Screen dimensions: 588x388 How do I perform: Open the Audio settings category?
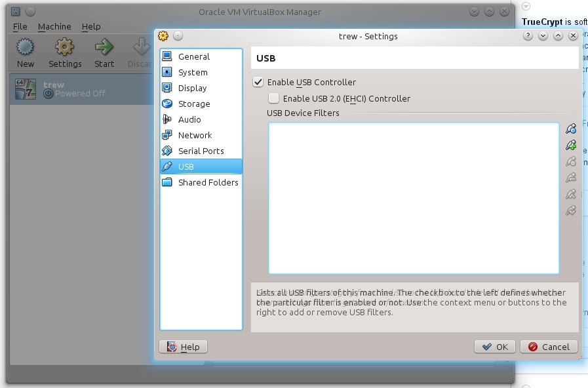201,119
